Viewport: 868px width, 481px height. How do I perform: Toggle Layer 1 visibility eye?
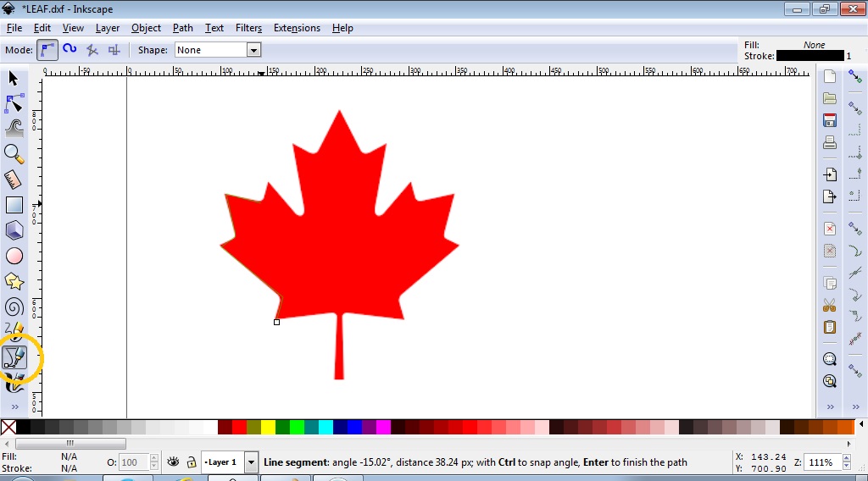tap(173, 462)
